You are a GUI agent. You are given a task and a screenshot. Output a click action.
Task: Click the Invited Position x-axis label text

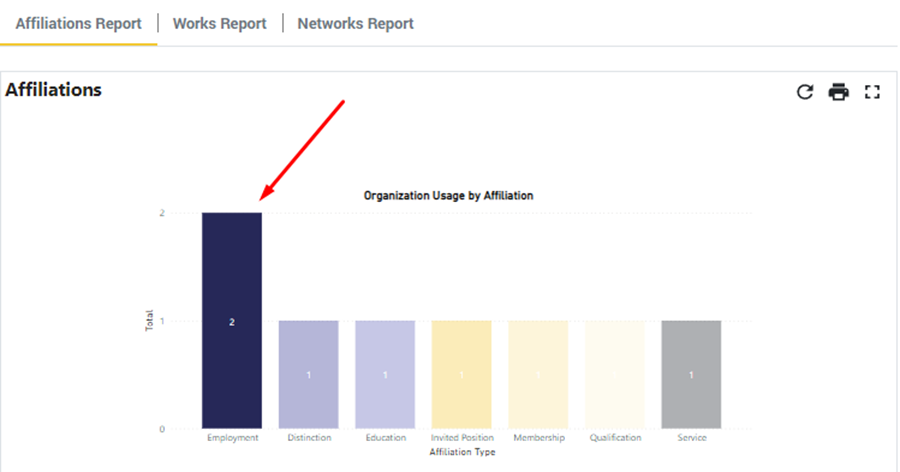pyautogui.click(x=461, y=438)
